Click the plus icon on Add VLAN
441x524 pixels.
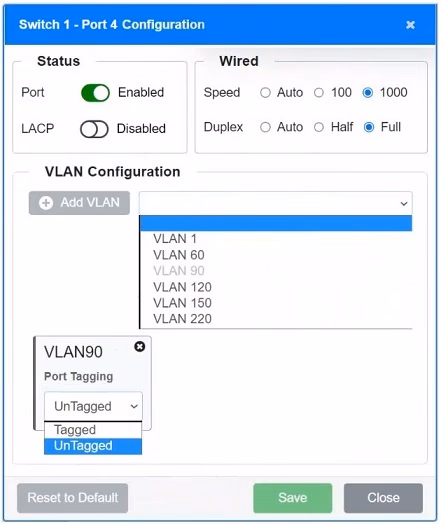point(46,203)
